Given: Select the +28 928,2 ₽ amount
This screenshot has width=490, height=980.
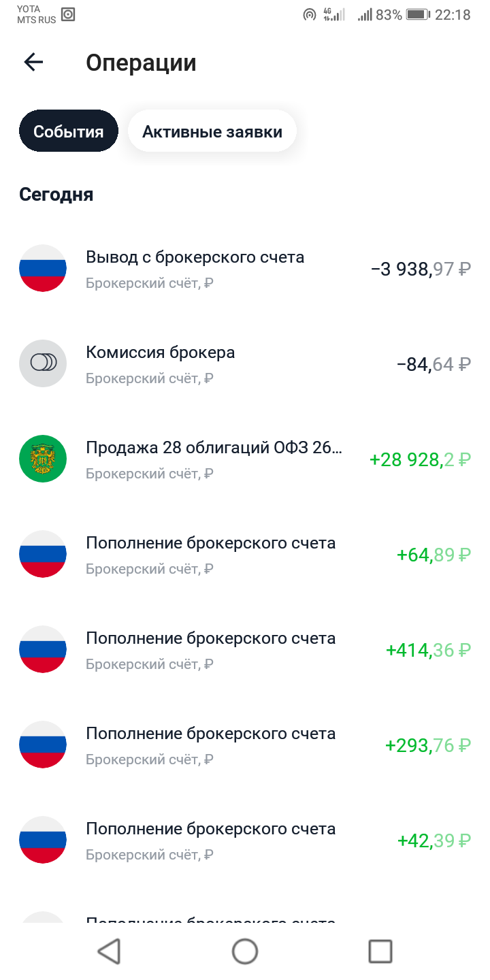Looking at the screenshot, I should click(420, 459).
